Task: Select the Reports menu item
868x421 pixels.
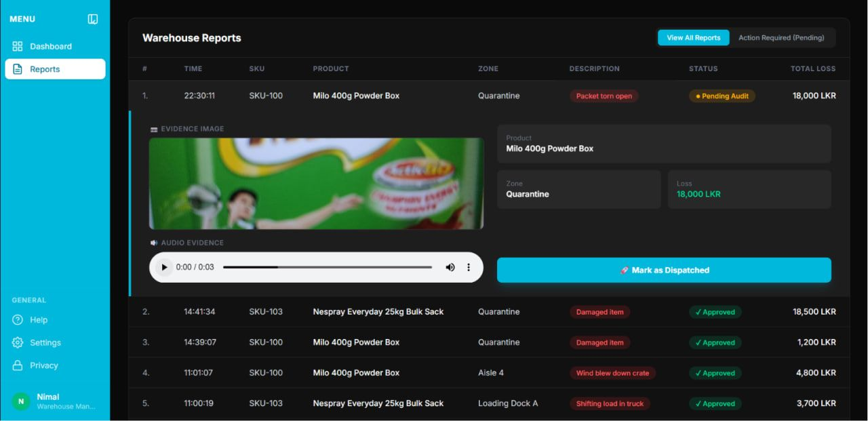Action: [55, 69]
